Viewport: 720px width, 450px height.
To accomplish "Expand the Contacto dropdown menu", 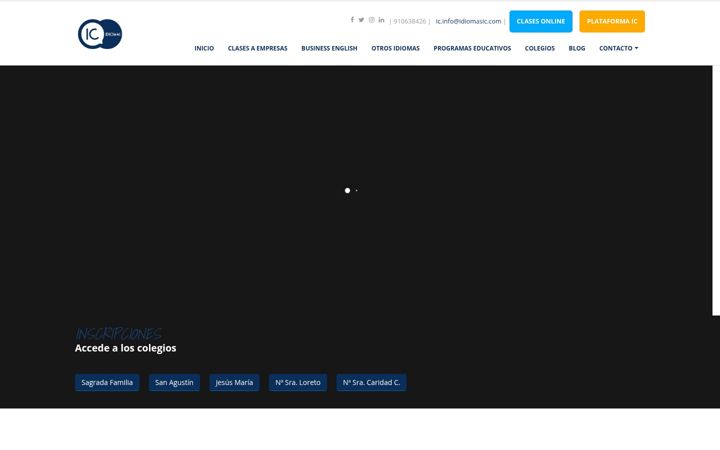I will pos(619,48).
